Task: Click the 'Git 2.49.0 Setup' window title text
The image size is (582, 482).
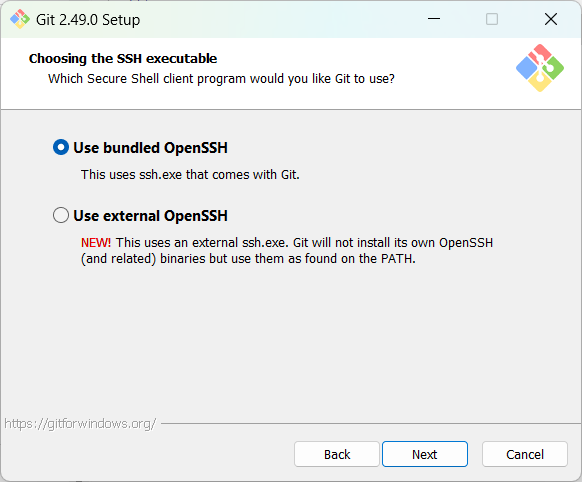Action: coord(88,20)
